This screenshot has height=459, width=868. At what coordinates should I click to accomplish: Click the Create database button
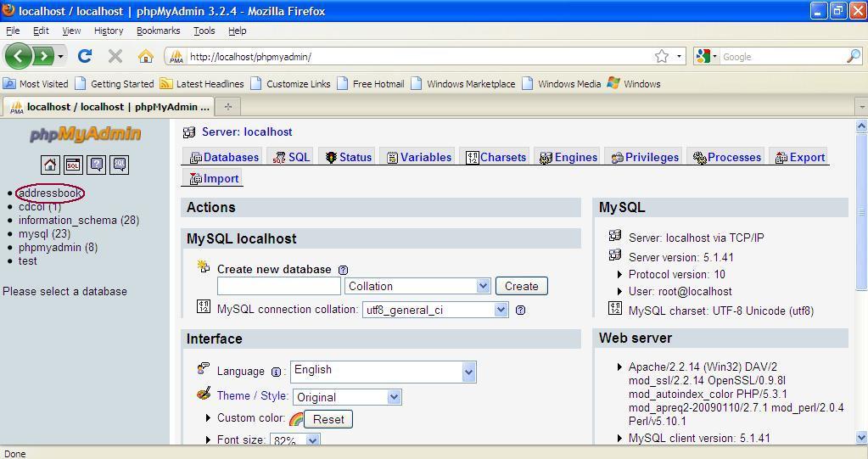pyautogui.click(x=522, y=286)
